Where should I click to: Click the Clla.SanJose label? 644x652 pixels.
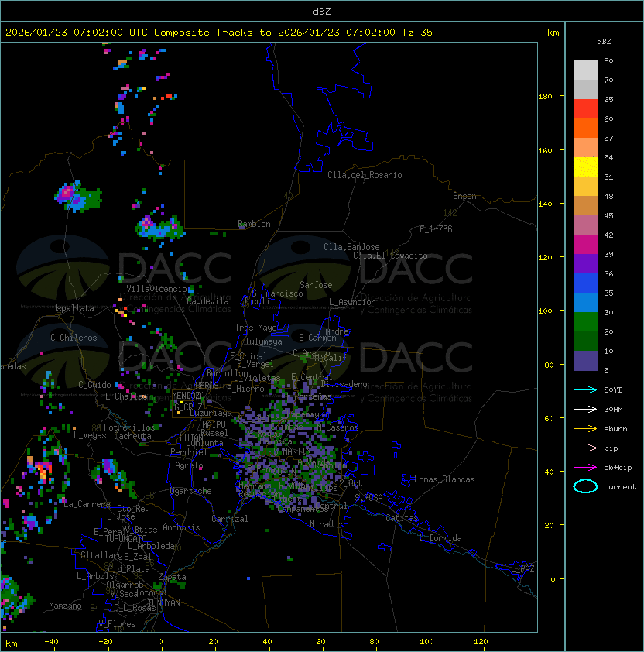351,247
